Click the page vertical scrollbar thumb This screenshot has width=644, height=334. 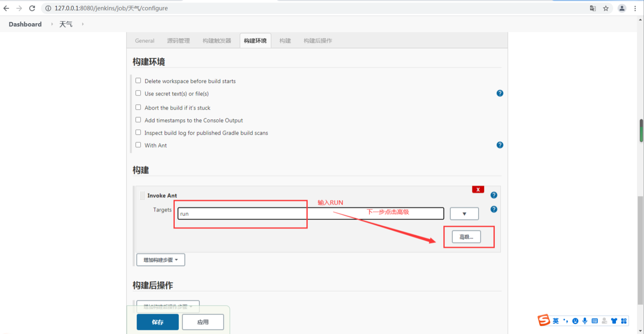641,250
